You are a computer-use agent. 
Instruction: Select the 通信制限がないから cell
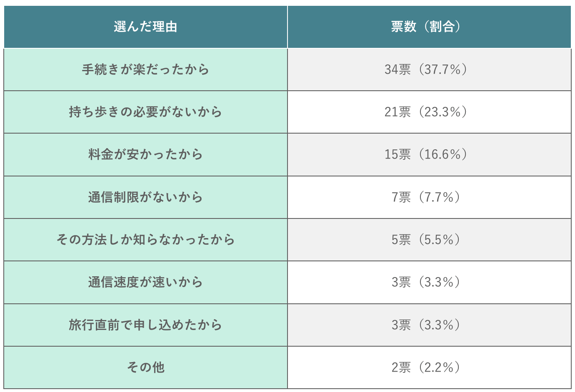(145, 197)
